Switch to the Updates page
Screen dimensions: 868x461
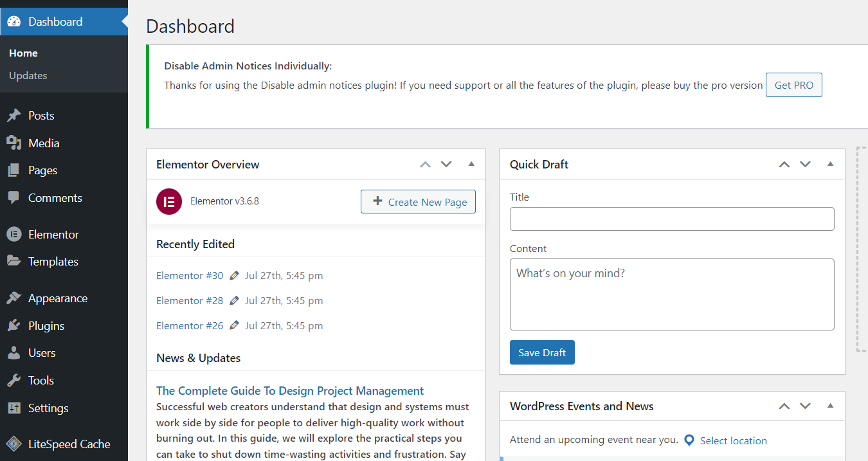[28, 75]
